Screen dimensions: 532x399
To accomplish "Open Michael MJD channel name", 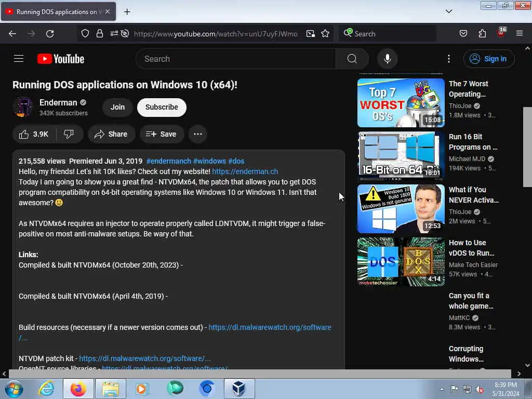I will click(467, 159).
